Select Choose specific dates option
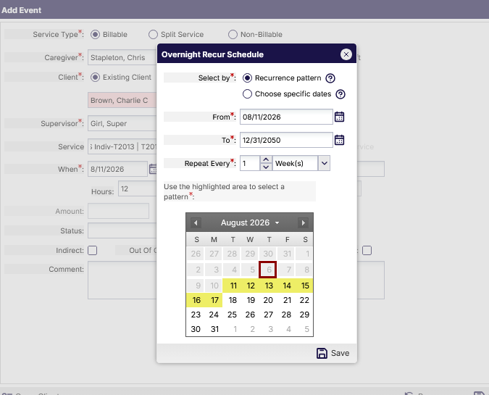Screen dimensions: 489x395 click(247, 94)
